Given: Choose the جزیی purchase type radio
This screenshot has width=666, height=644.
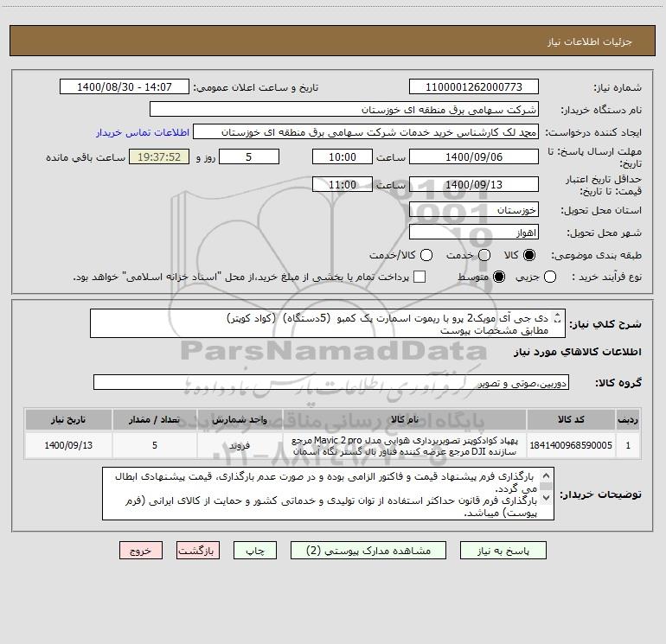Looking at the screenshot, I should coord(549,277).
